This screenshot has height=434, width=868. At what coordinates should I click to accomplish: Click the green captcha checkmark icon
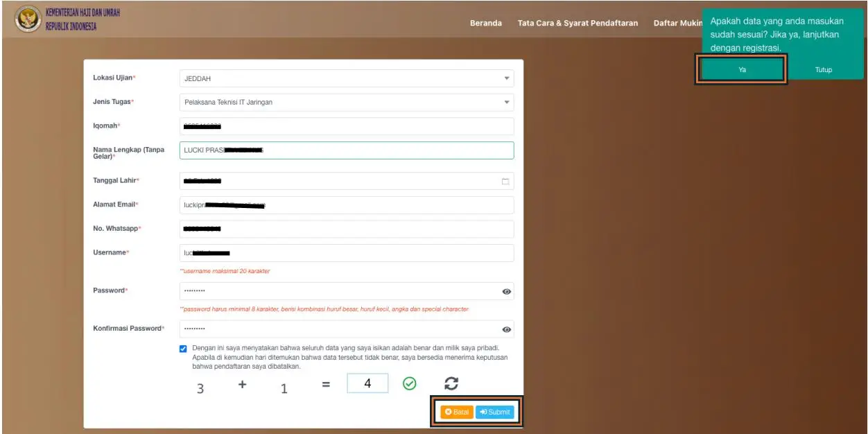409,383
